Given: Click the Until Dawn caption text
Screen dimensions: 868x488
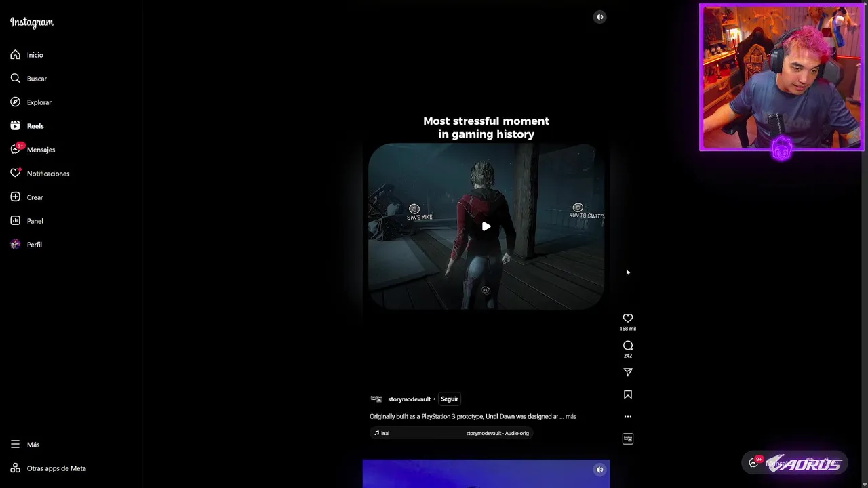Looking at the screenshot, I should tap(463, 417).
